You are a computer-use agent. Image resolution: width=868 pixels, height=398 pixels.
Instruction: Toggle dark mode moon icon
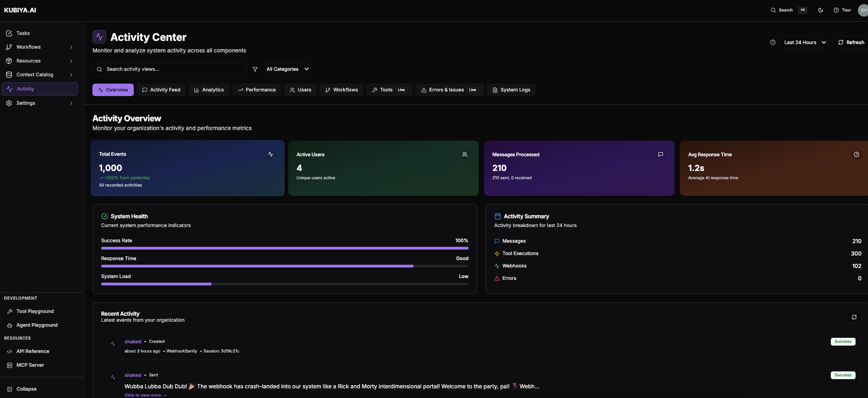tap(821, 10)
